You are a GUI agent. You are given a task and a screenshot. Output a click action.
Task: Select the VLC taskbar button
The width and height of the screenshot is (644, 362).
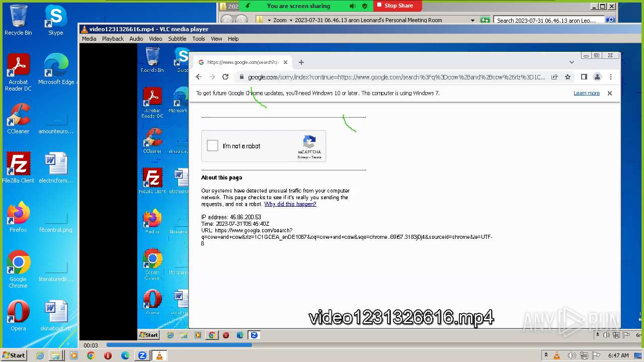(159, 355)
